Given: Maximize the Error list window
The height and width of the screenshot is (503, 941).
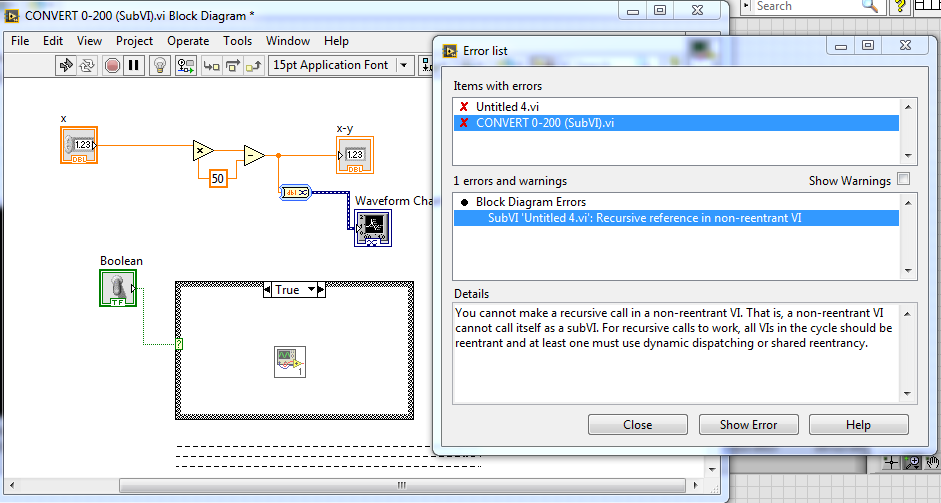Looking at the screenshot, I should (x=868, y=46).
